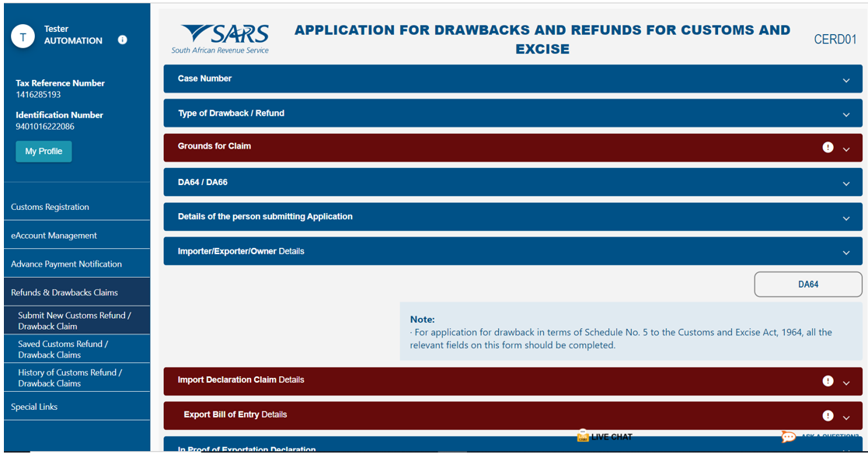Viewport: 868px width, 458px height.
Task: Click identification number 9401016222086
Action: 45,126
